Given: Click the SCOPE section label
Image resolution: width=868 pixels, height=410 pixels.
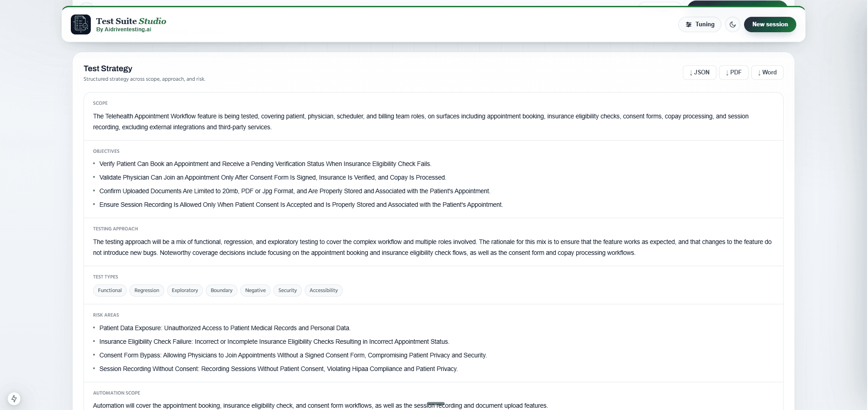Looking at the screenshot, I should coord(100,103).
